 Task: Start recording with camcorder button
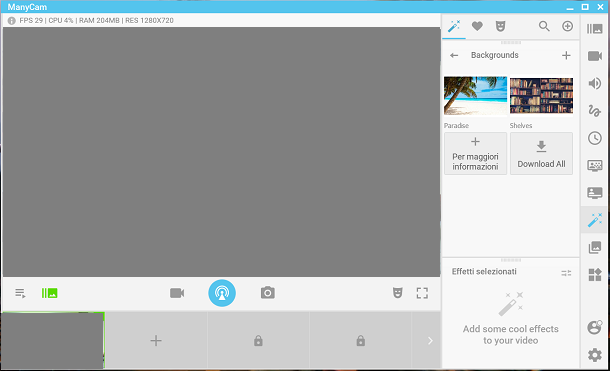(x=177, y=293)
